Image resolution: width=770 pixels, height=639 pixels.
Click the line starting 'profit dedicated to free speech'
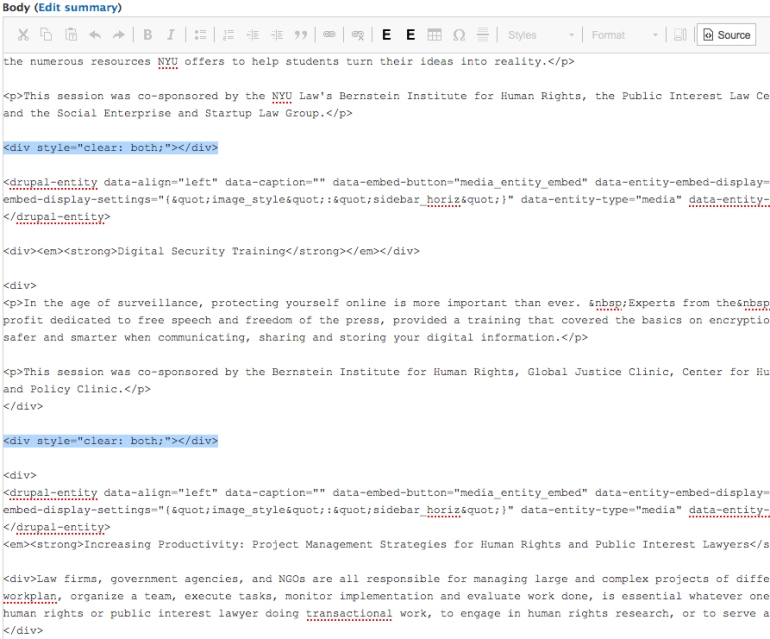pos(386,320)
